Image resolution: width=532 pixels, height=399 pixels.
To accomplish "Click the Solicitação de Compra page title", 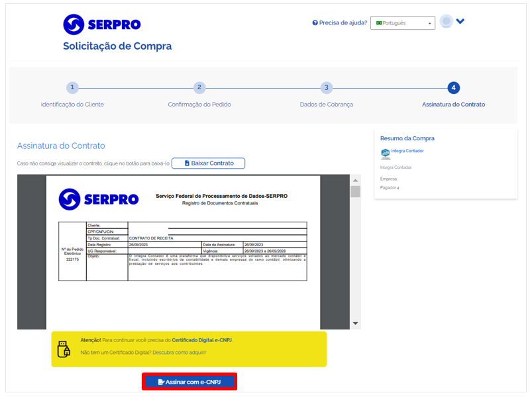I will (117, 46).
